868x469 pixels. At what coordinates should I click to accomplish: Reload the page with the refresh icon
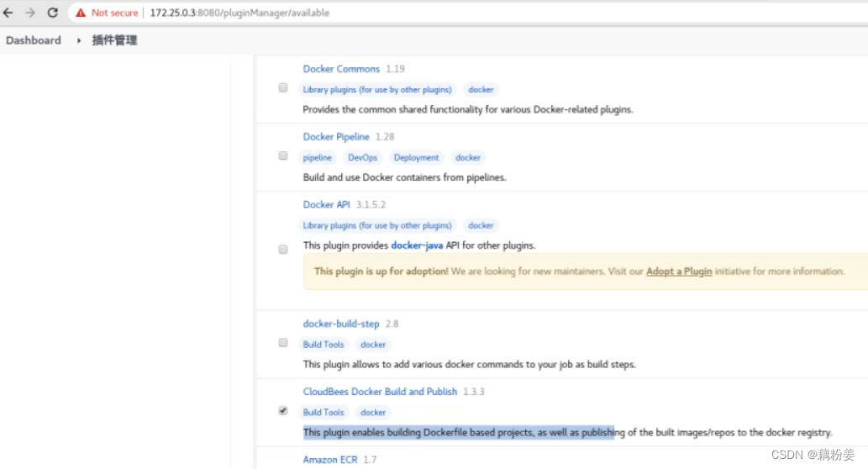pos(53,12)
